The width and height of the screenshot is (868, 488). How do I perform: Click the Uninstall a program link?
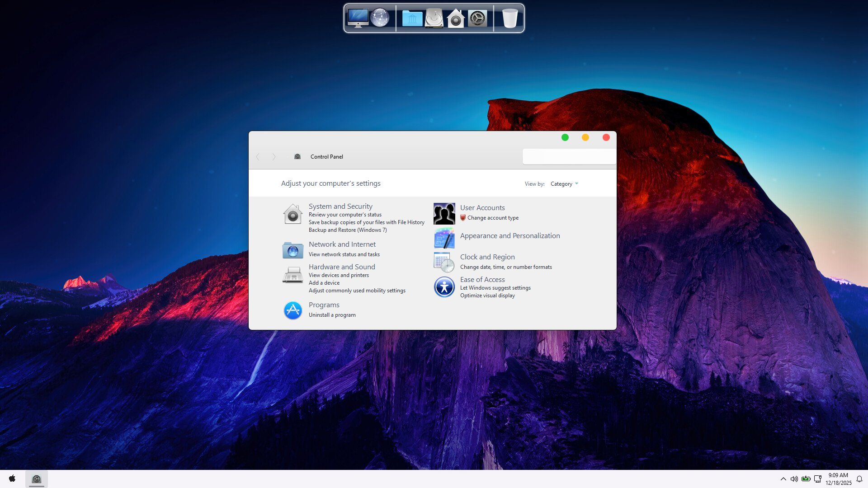pyautogui.click(x=332, y=315)
